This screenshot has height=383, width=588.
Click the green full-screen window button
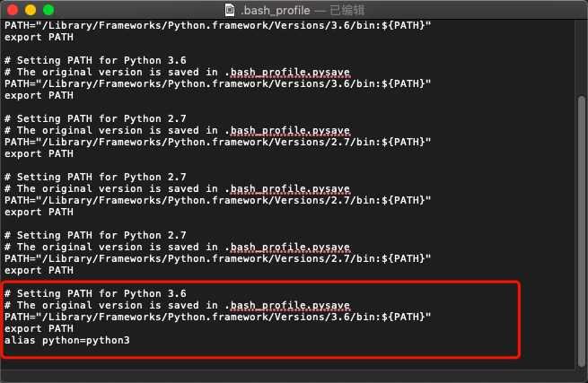(48, 10)
